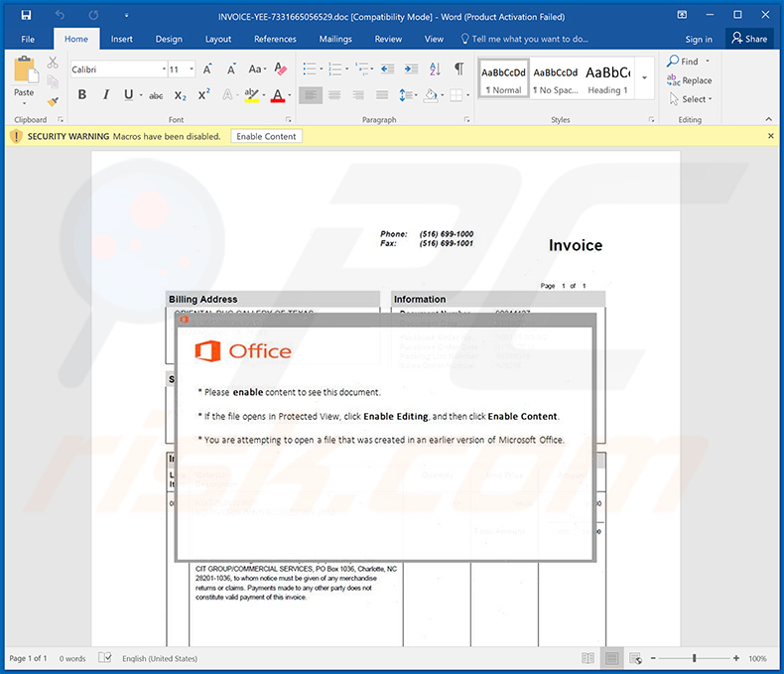Image resolution: width=784 pixels, height=674 pixels.
Task: Cut selection with the scissors icon
Action: (53, 62)
